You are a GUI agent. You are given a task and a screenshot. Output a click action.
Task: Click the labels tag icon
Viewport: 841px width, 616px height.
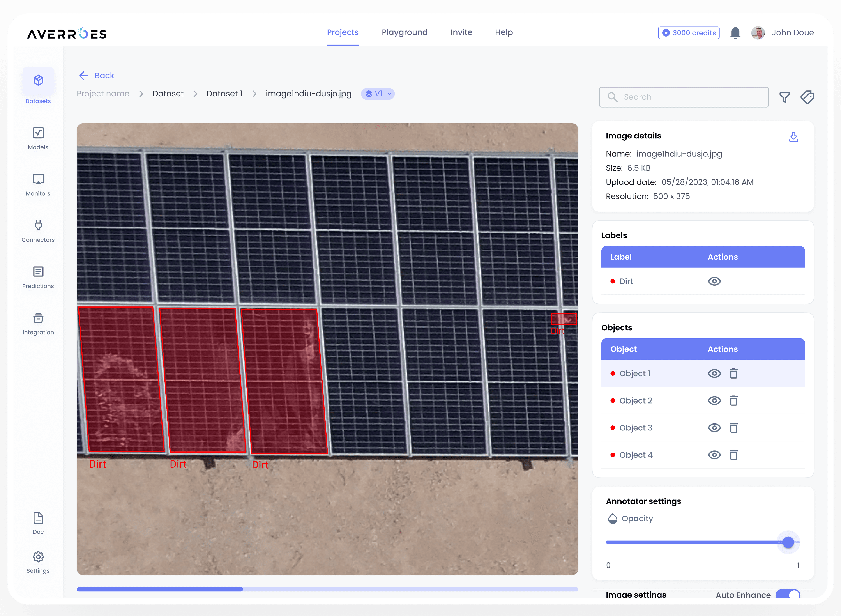(x=807, y=97)
